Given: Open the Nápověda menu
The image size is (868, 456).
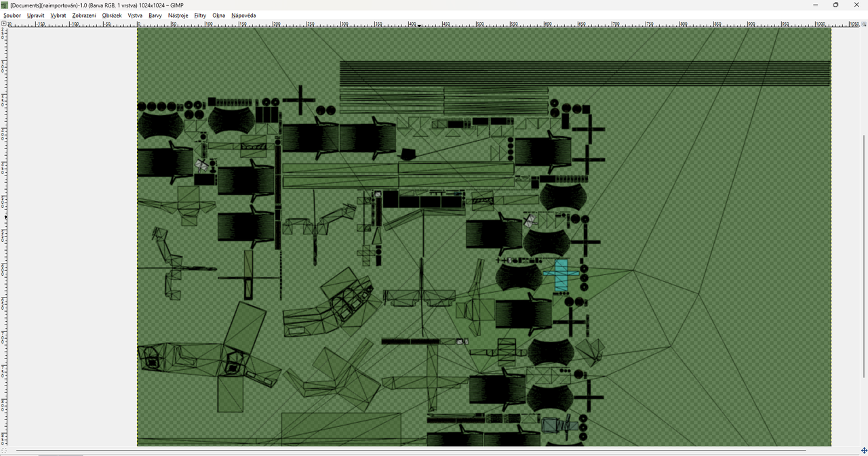Looking at the screenshot, I should (x=243, y=15).
